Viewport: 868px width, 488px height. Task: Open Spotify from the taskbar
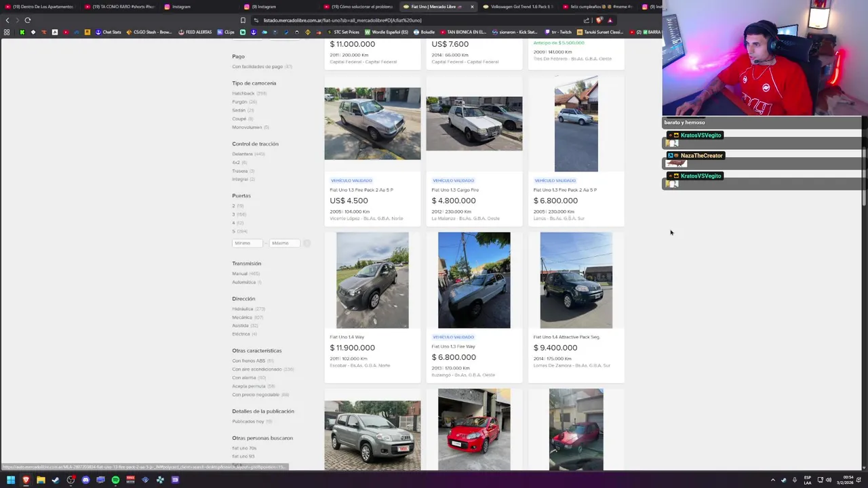(x=115, y=480)
